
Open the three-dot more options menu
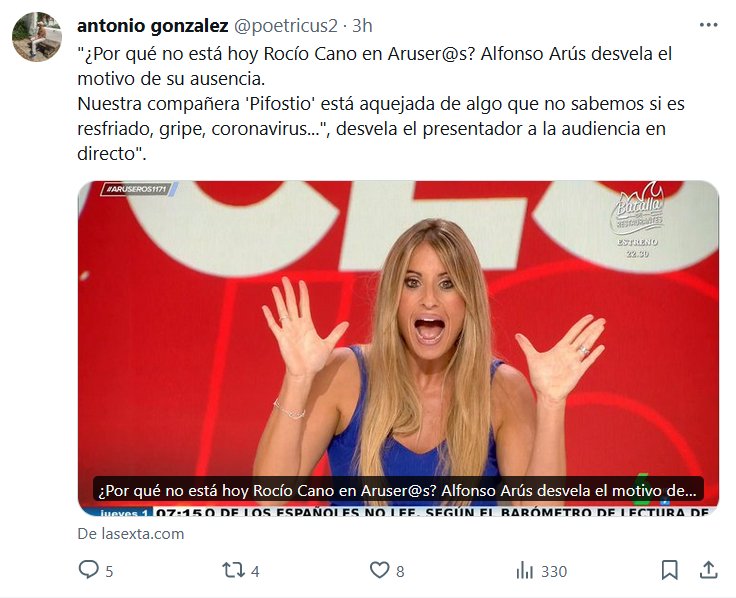[x=708, y=25]
